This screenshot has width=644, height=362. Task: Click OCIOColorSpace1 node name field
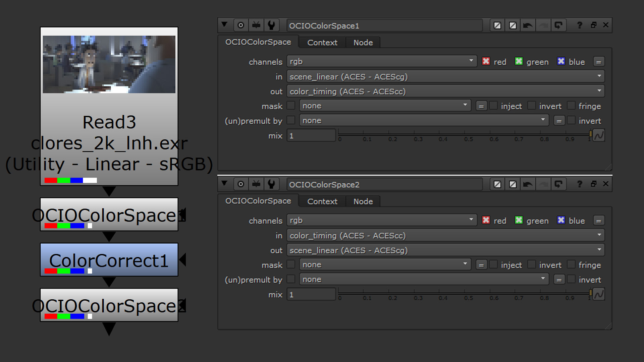384,25
